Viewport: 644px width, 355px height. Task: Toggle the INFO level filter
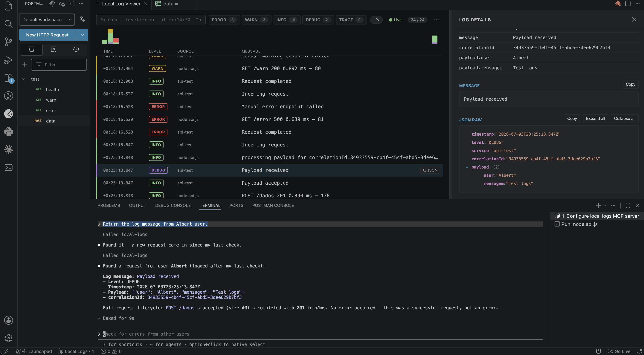[x=286, y=20]
